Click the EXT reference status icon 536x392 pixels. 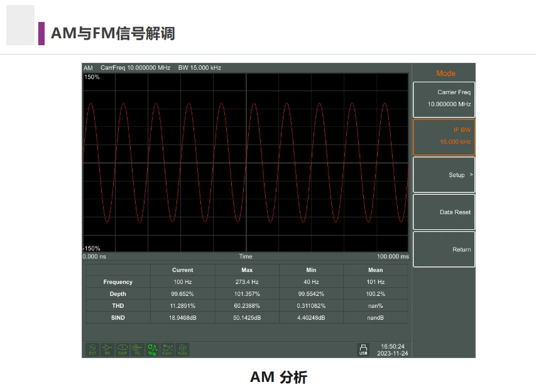point(92,349)
